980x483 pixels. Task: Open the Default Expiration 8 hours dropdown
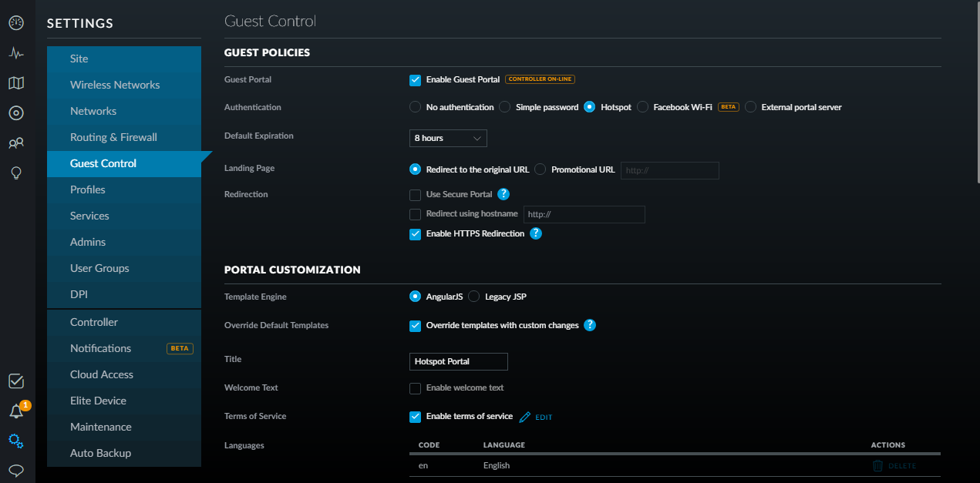tap(448, 138)
